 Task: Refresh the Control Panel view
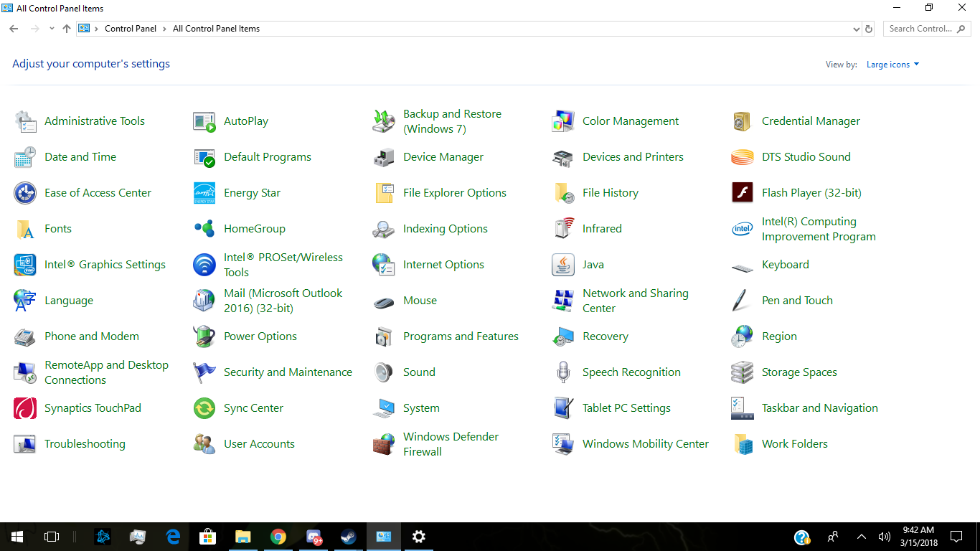pos(869,29)
